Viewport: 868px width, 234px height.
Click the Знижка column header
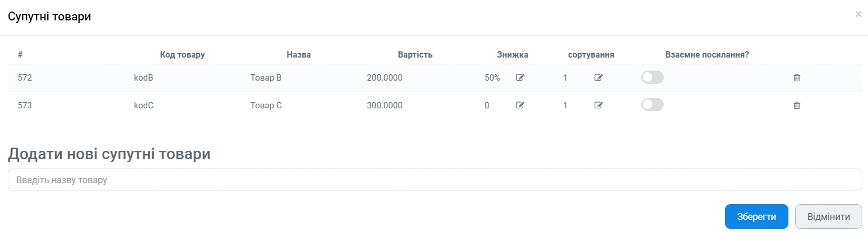click(x=513, y=54)
